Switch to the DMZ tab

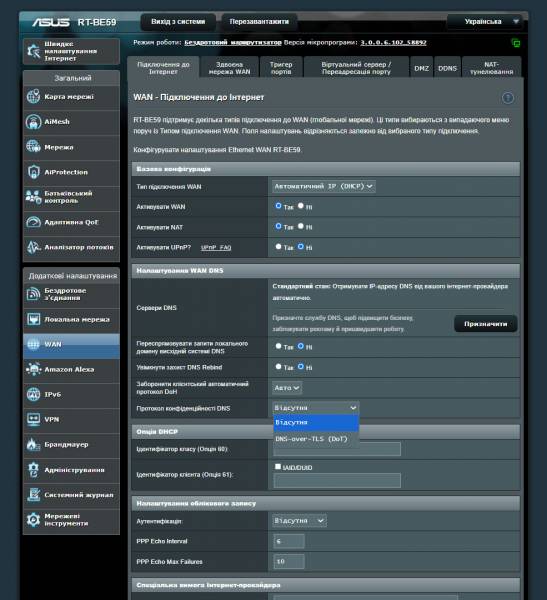pos(421,68)
